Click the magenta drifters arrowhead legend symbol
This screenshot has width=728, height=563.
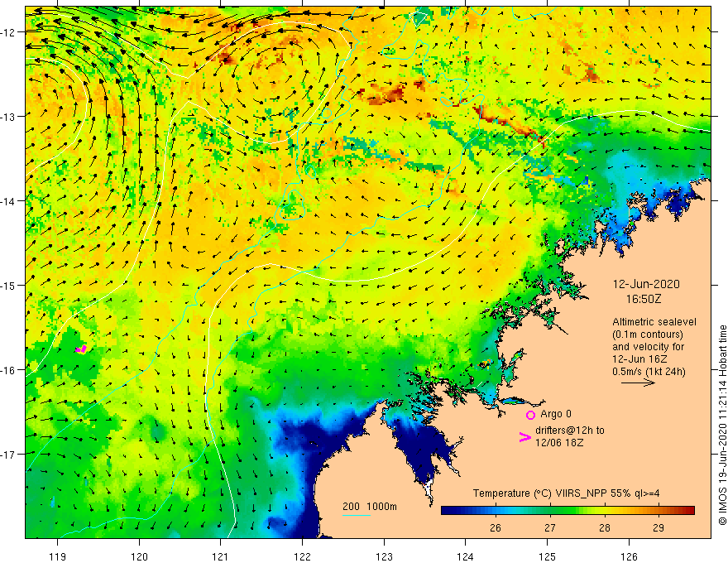(x=524, y=437)
